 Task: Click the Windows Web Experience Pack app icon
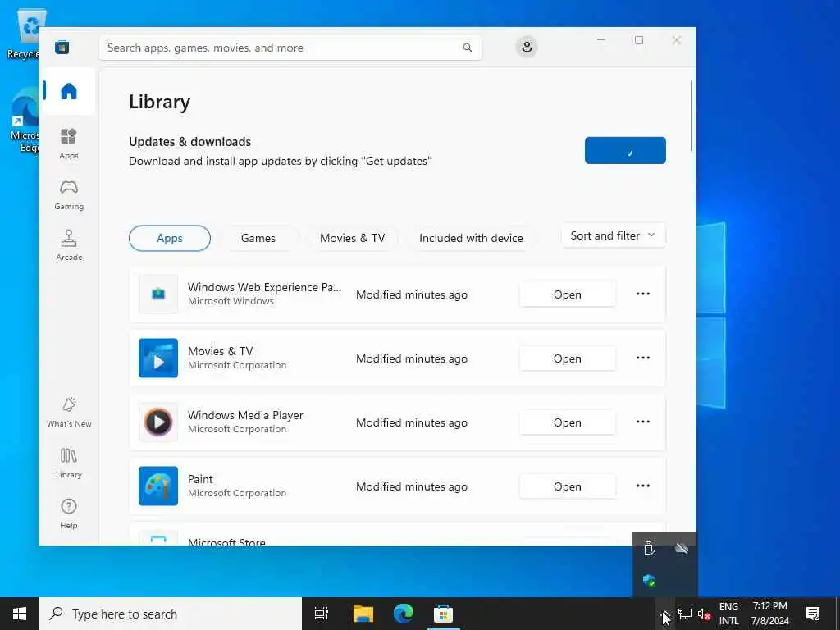(158, 294)
